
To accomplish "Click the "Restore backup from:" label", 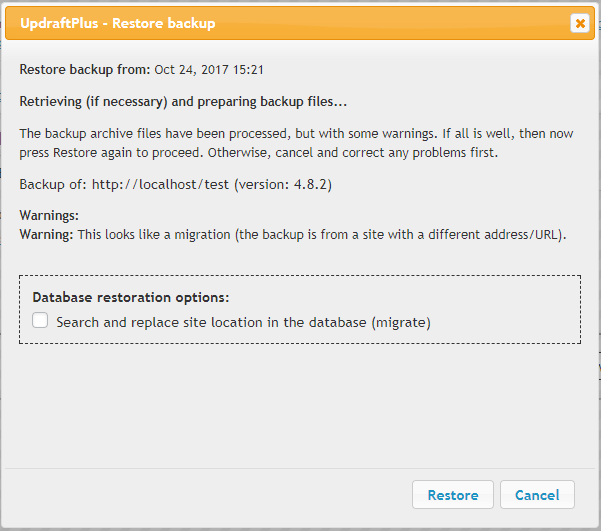I will (85, 70).
